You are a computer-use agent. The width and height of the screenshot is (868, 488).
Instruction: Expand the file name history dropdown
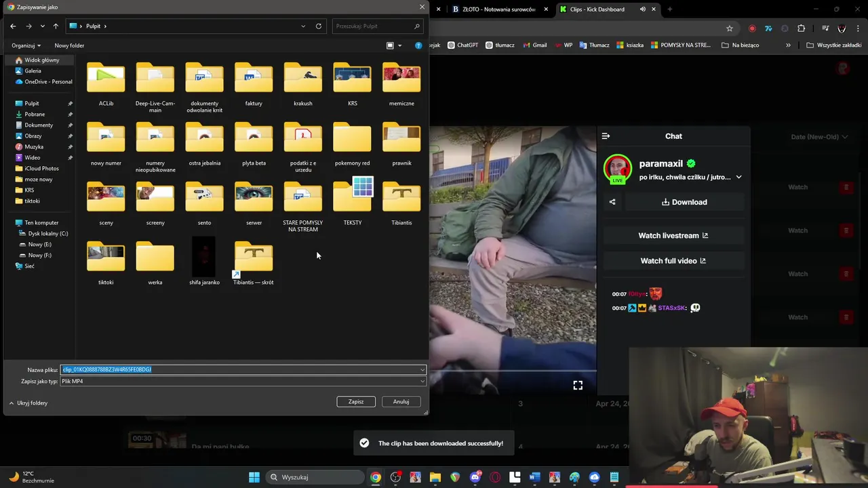pos(422,369)
